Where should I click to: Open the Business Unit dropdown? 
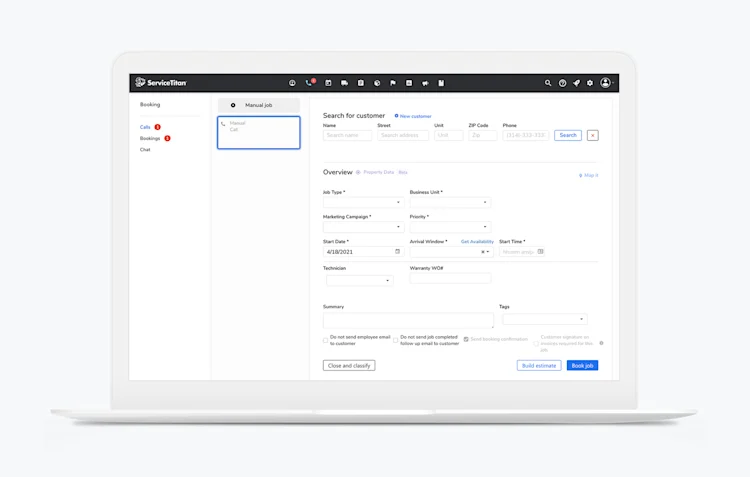(x=450, y=202)
